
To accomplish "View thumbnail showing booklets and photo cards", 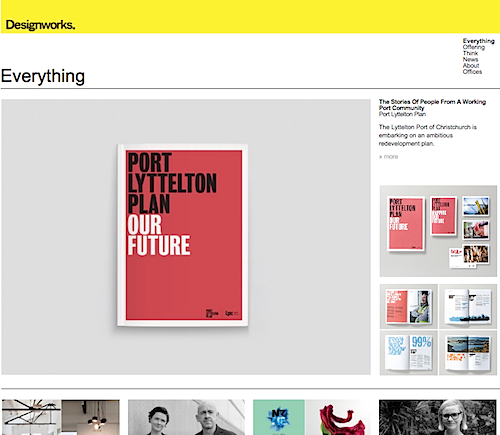I will click(438, 231).
